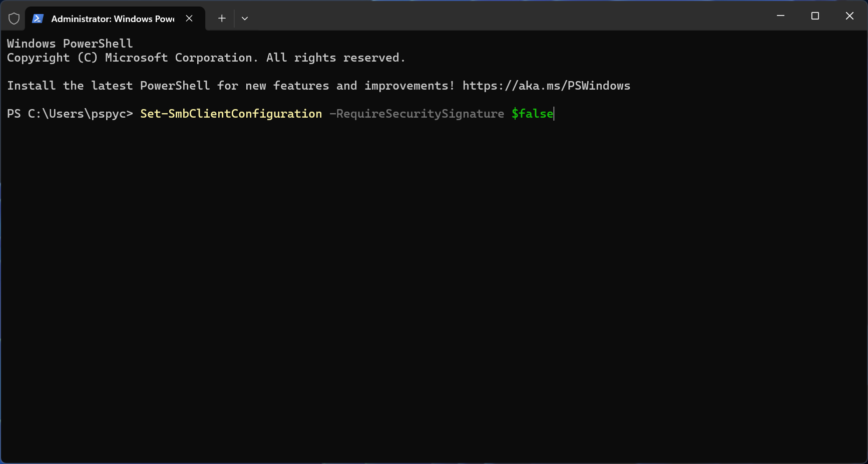Maximize the Windows Terminal window
868x464 pixels.
[815, 16]
